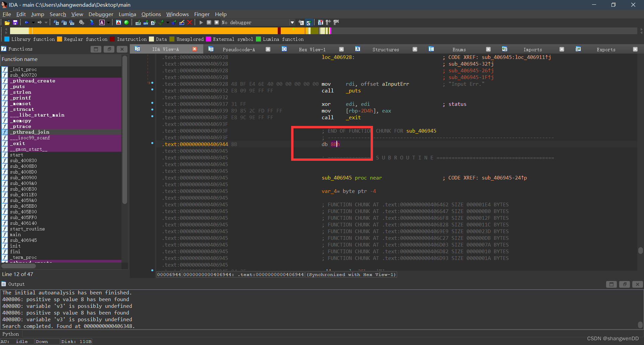Switch to the Hex View-1 tab
The height and width of the screenshot is (345, 644).
click(x=312, y=49)
